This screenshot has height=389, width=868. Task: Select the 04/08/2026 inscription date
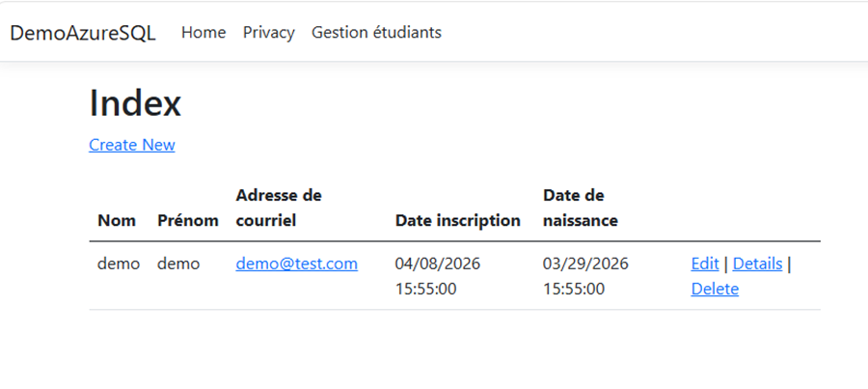point(438,264)
